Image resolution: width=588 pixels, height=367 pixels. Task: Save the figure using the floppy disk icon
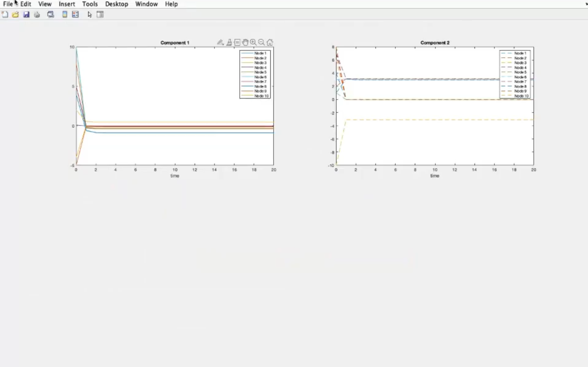(x=26, y=15)
